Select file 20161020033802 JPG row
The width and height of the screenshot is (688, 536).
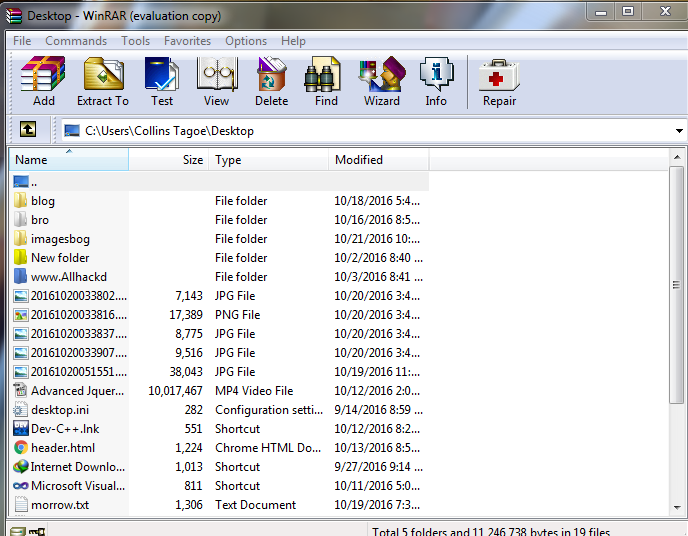tap(219, 296)
